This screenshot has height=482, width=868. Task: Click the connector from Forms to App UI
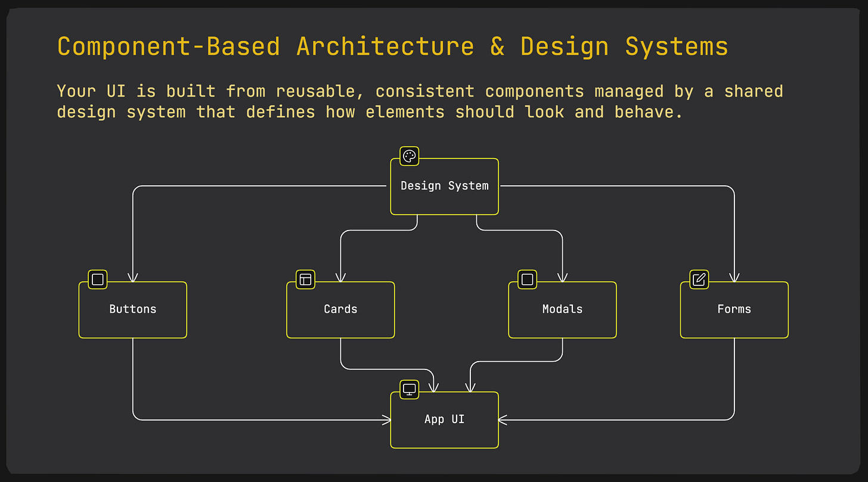click(734, 381)
